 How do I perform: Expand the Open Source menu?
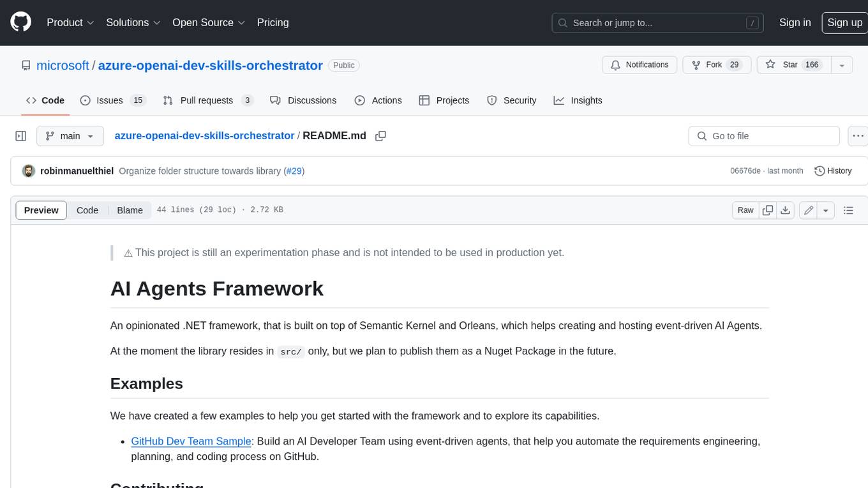209,22
